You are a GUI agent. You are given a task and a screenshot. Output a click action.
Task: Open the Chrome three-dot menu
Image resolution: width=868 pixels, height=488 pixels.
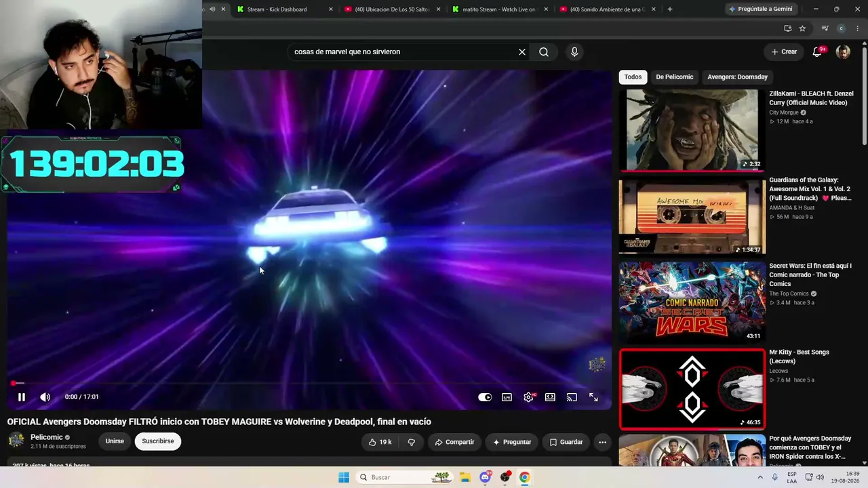858,28
